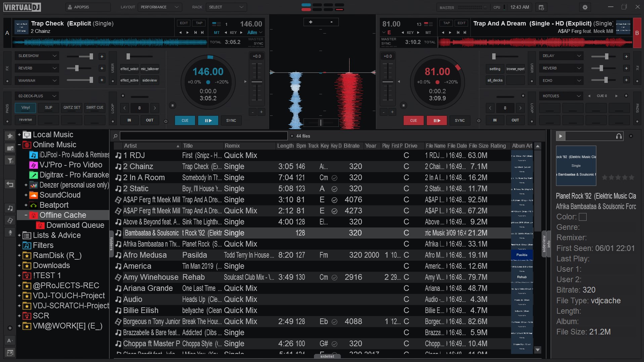
Task: Click the clock recording icon near time
Action: click(541, 7)
